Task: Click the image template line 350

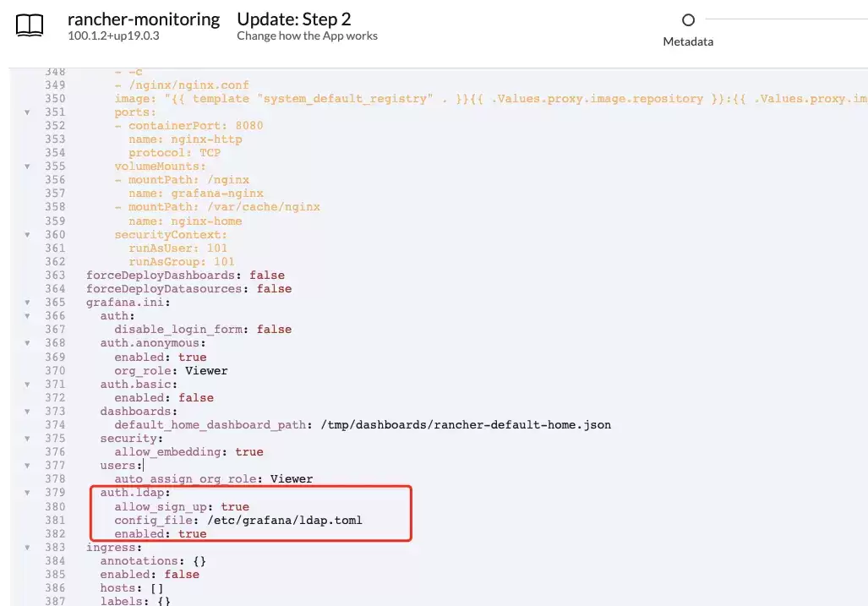Action: [490, 99]
